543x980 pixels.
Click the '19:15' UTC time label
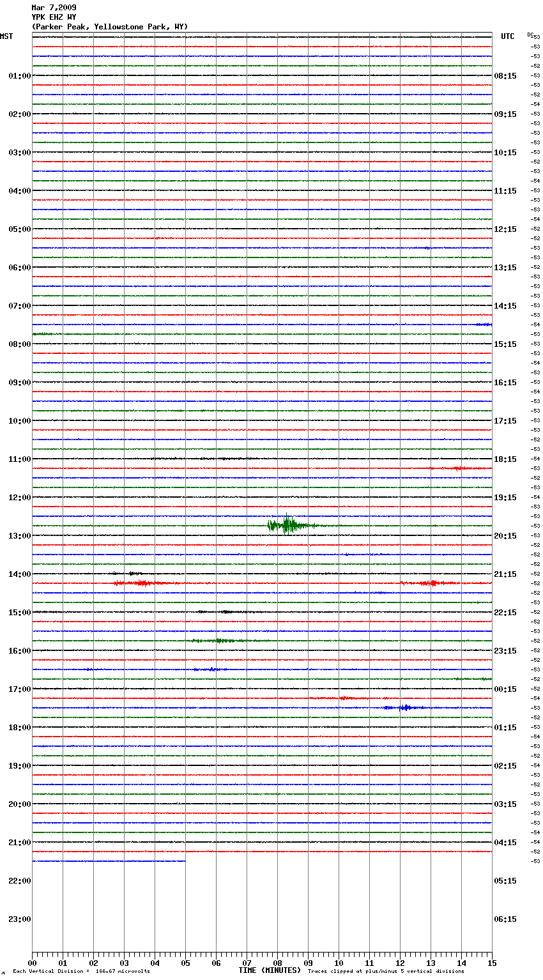505,498
